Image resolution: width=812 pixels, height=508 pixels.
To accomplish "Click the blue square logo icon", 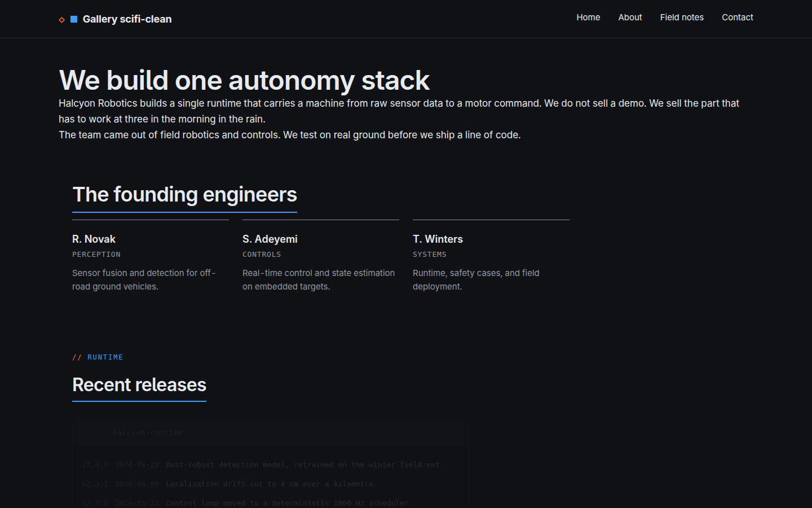I will tap(74, 19).
